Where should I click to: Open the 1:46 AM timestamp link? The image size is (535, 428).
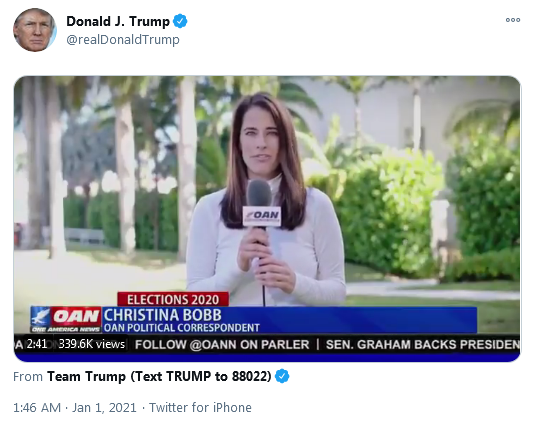(x=37, y=408)
